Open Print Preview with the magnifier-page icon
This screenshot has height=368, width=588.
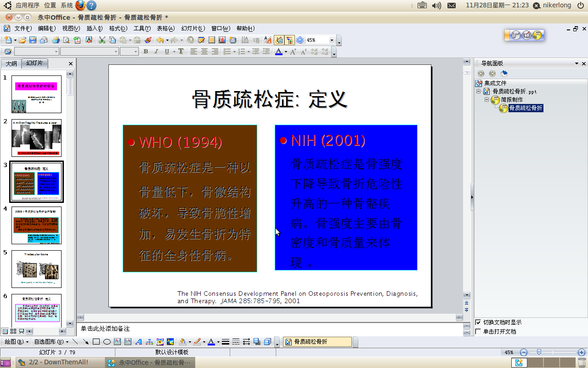pyautogui.click(x=66, y=40)
